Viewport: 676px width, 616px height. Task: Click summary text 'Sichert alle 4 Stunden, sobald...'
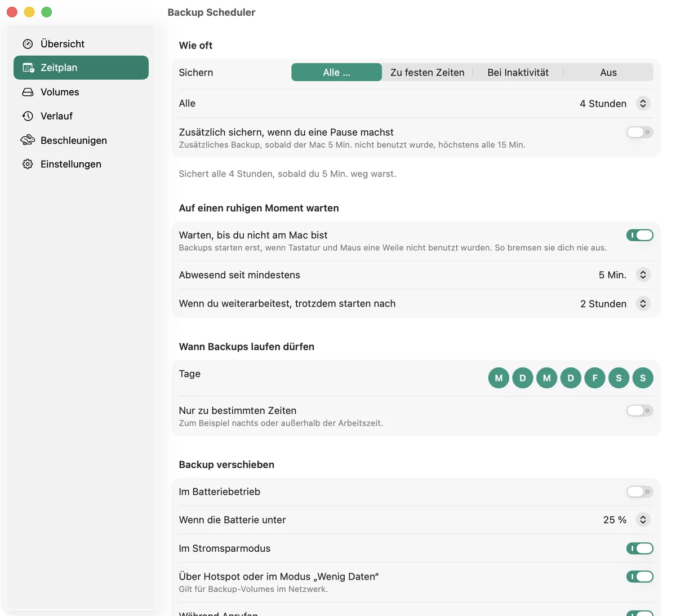287,174
